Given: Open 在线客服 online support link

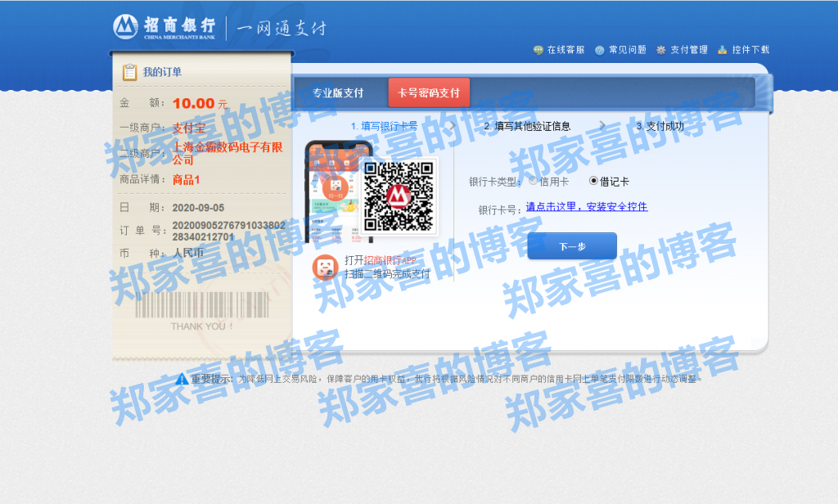Looking at the screenshot, I should [566, 50].
